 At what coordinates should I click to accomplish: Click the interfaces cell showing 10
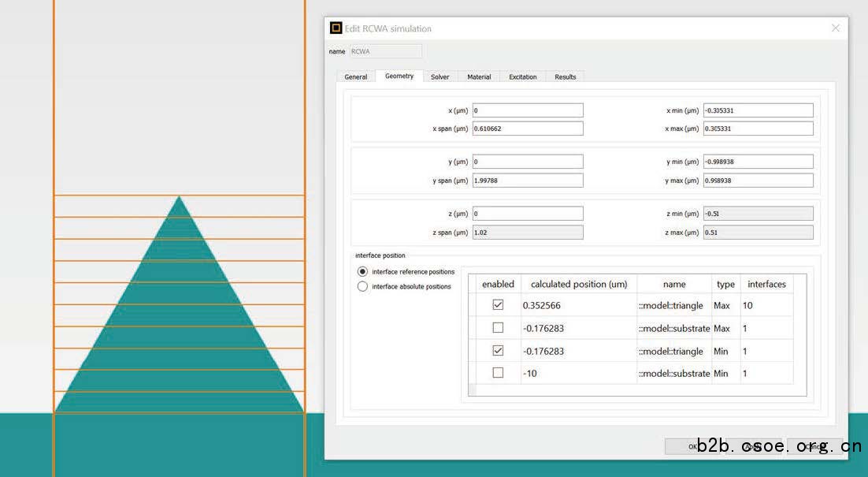point(766,305)
